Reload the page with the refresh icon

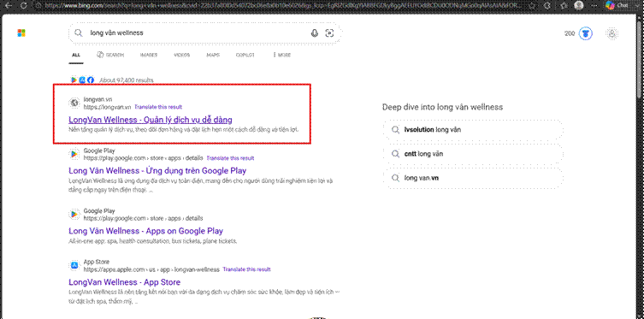click(24, 5)
